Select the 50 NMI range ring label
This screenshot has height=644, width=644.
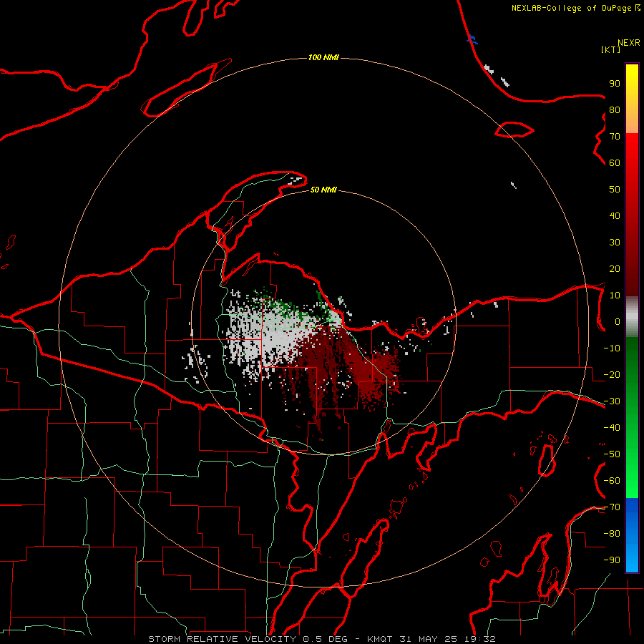coord(323,190)
